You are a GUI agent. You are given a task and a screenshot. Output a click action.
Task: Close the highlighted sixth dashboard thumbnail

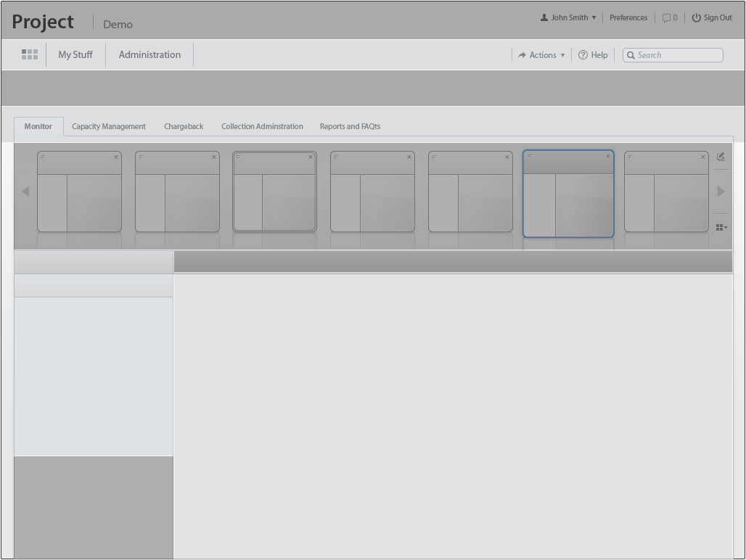point(608,156)
